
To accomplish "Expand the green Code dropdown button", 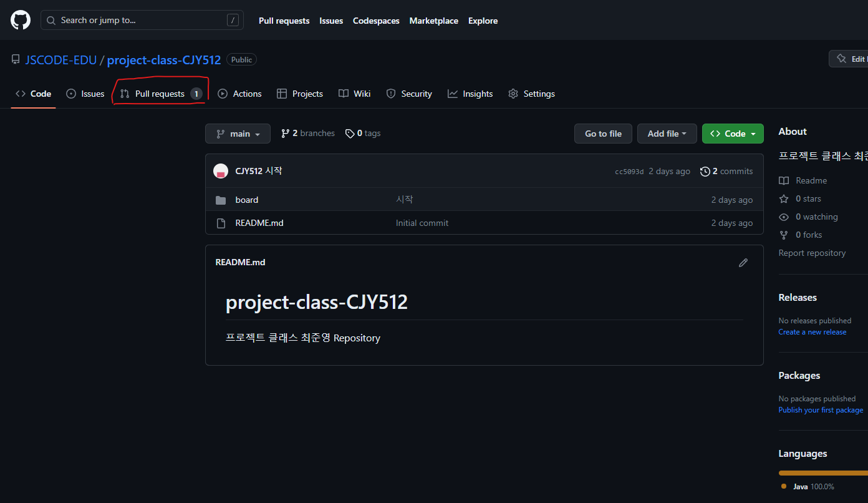I will [x=733, y=134].
